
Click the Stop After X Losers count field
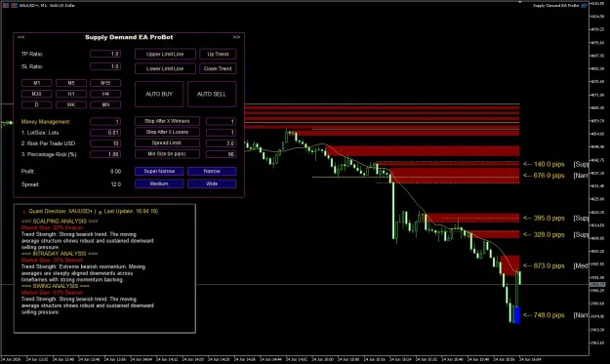[221, 133]
